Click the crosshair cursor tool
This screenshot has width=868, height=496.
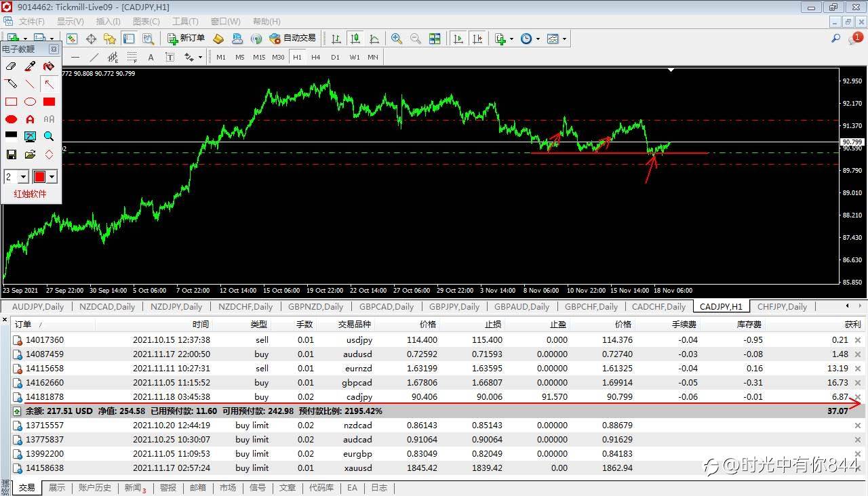pos(91,39)
